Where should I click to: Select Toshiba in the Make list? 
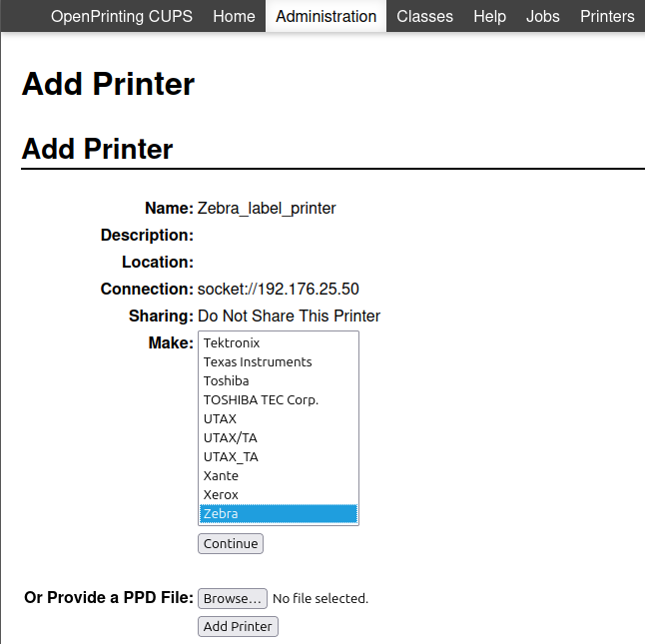pyautogui.click(x=227, y=381)
